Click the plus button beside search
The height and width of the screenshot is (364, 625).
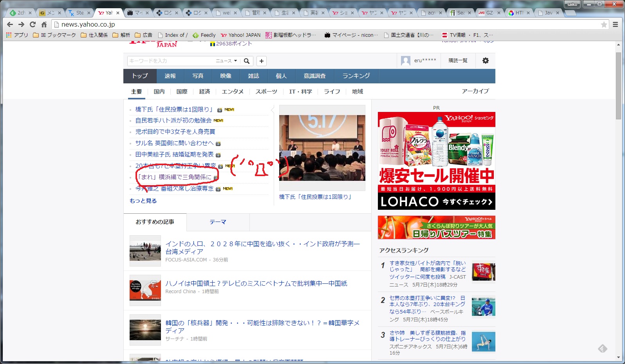262,61
